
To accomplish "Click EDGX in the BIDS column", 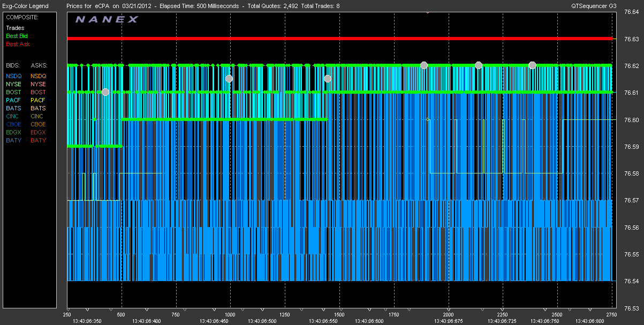I will click(x=14, y=132).
